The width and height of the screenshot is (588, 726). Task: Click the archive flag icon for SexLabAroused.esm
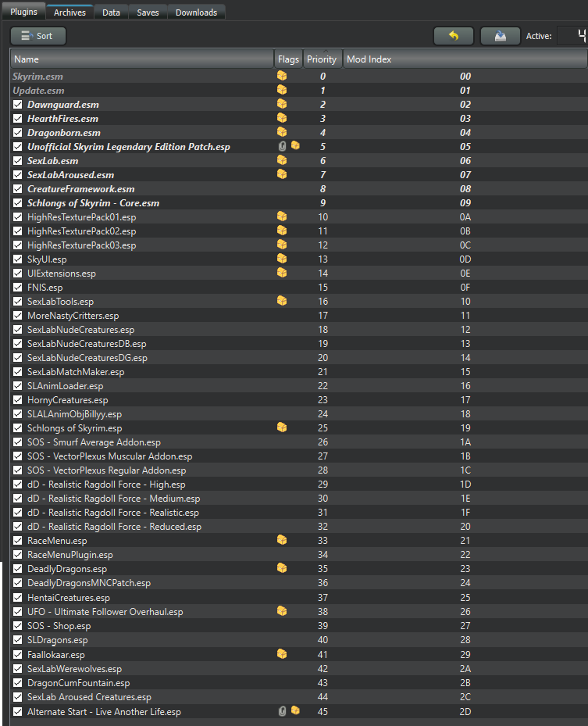point(282,174)
